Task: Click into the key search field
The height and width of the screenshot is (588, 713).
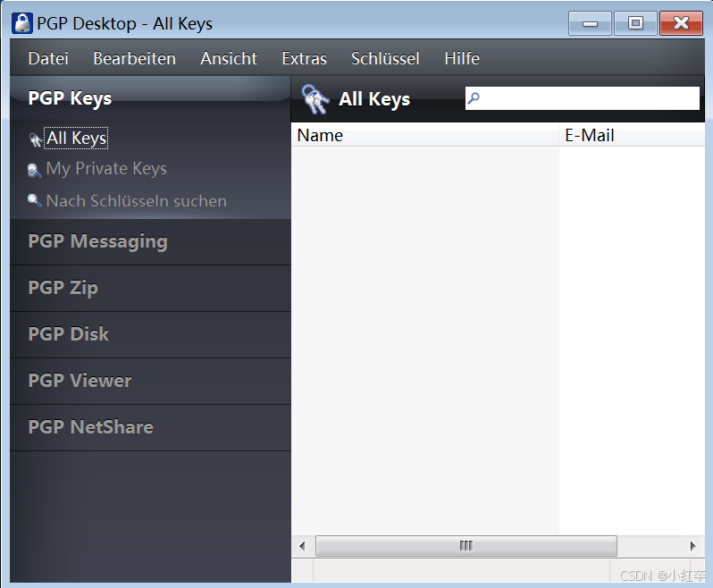Action: pos(582,98)
